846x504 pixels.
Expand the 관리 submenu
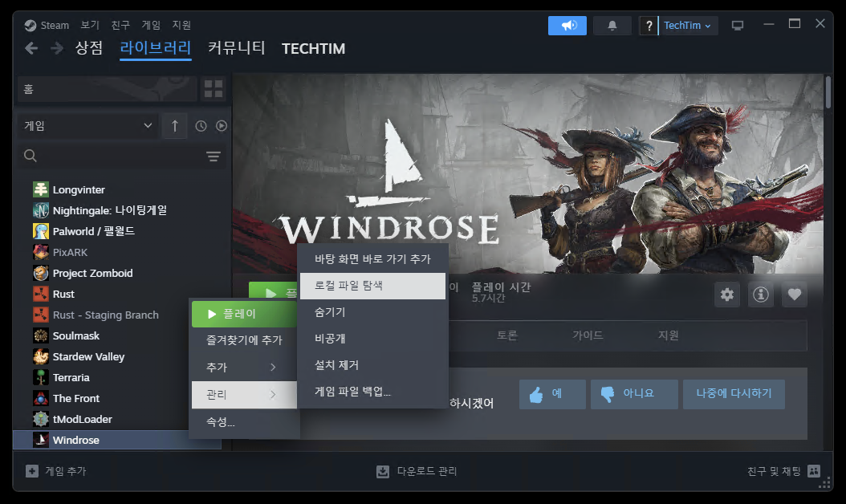tap(244, 395)
